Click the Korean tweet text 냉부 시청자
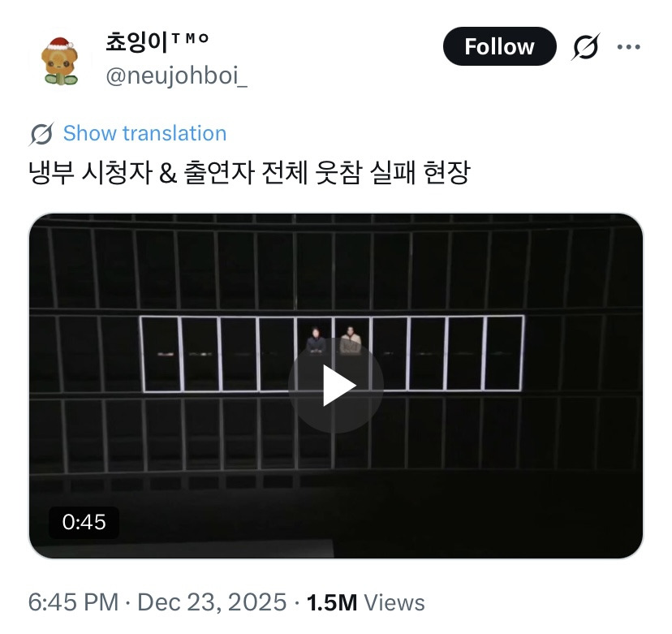The image size is (672, 634). click(x=90, y=173)
